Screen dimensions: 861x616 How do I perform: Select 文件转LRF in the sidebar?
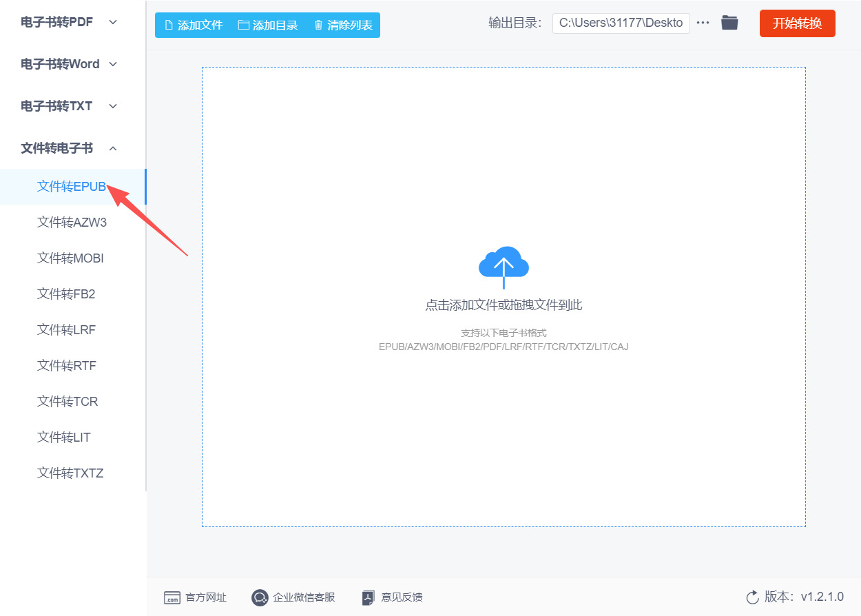(73, 330)
